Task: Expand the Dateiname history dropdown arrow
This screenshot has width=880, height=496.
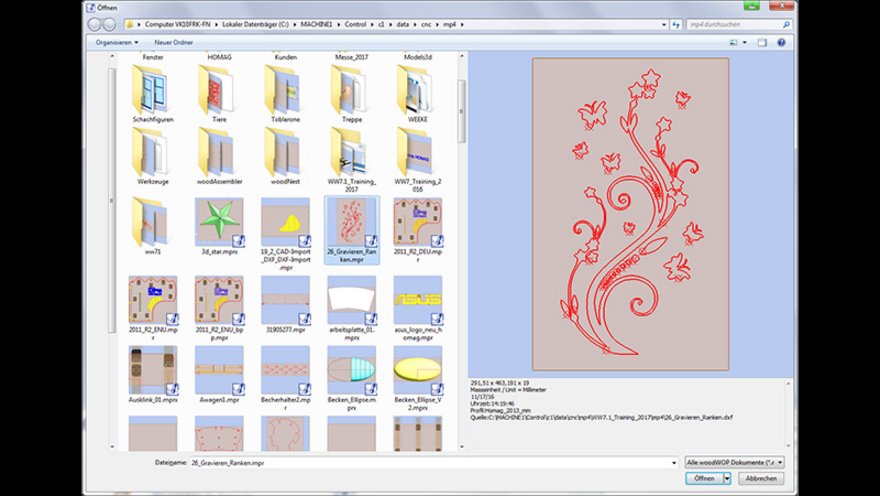Action: 674,463
